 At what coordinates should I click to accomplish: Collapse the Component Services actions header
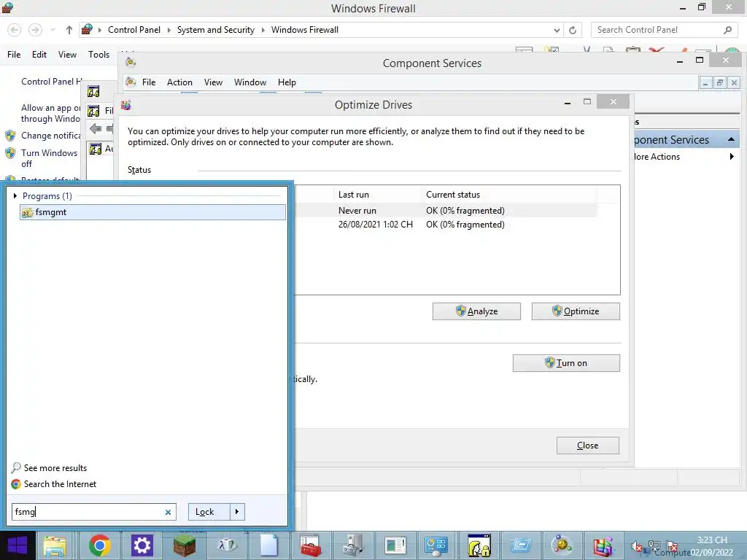(x=731, y=139)
